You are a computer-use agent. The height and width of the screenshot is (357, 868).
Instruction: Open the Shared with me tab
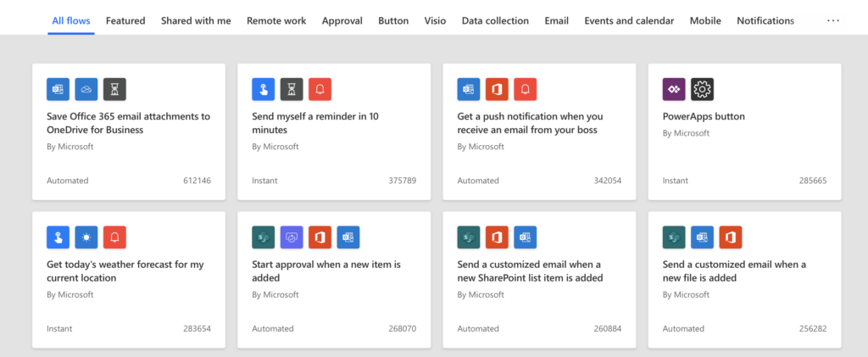click(x=196, y=20)
